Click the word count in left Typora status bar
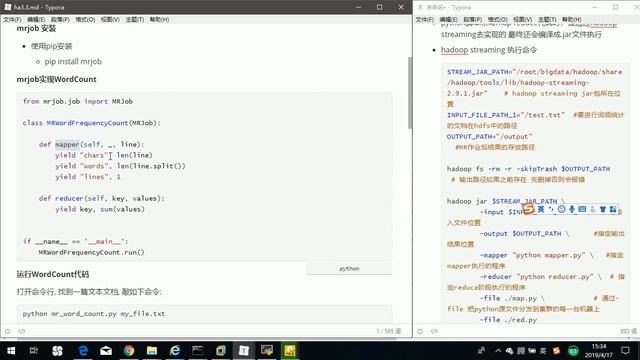 [389, 331]
